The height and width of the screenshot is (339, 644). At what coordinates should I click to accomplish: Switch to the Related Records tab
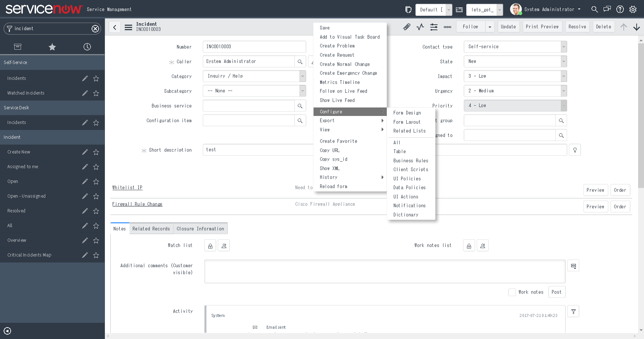151,228
